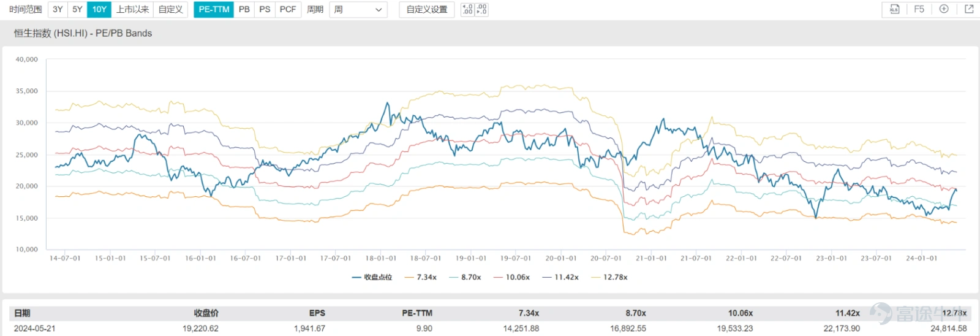Viewport: 980px width, 336px height.
Task: Click the 10.06x table column header
Action: click(x=741, y=313)
